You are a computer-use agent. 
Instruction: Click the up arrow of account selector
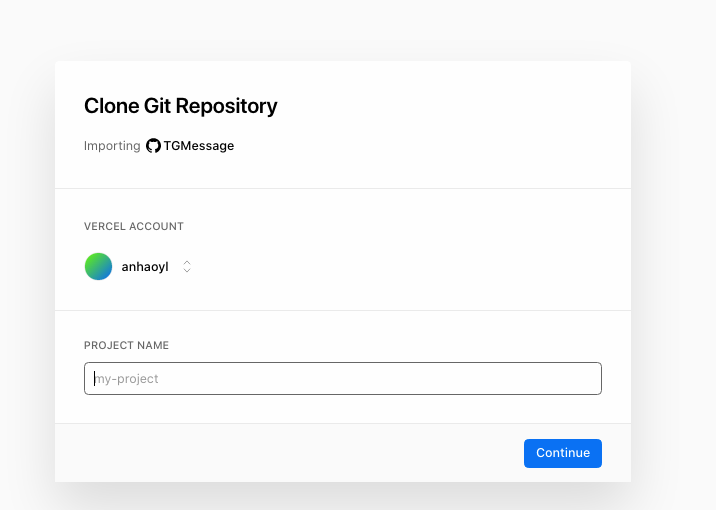(187, 263)
